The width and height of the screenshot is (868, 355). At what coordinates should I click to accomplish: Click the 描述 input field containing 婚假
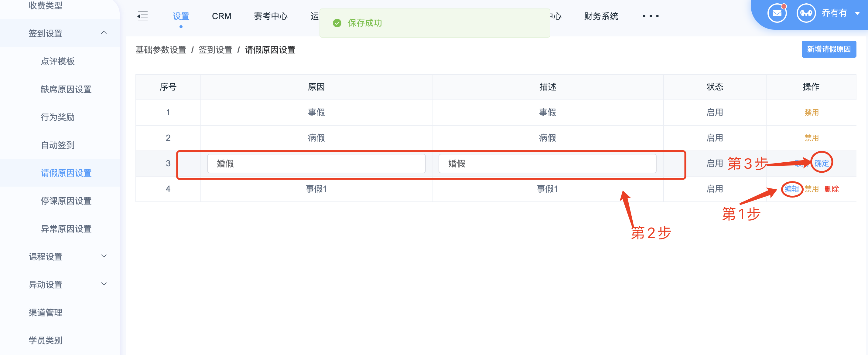547,164
